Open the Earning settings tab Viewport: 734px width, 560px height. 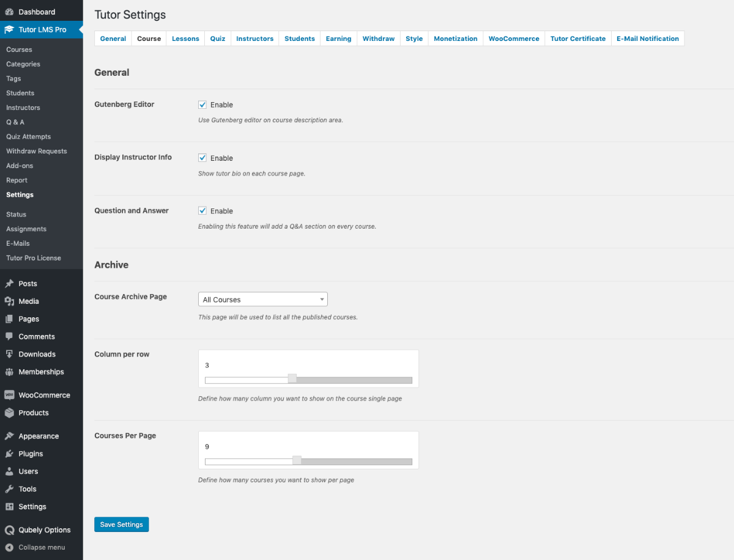(x=338, y=39)
